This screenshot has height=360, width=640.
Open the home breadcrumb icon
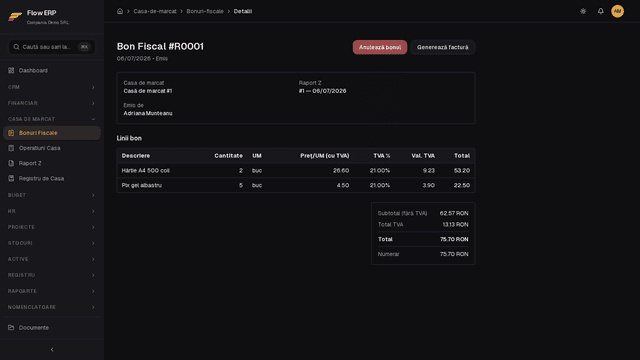click(120, 11)
